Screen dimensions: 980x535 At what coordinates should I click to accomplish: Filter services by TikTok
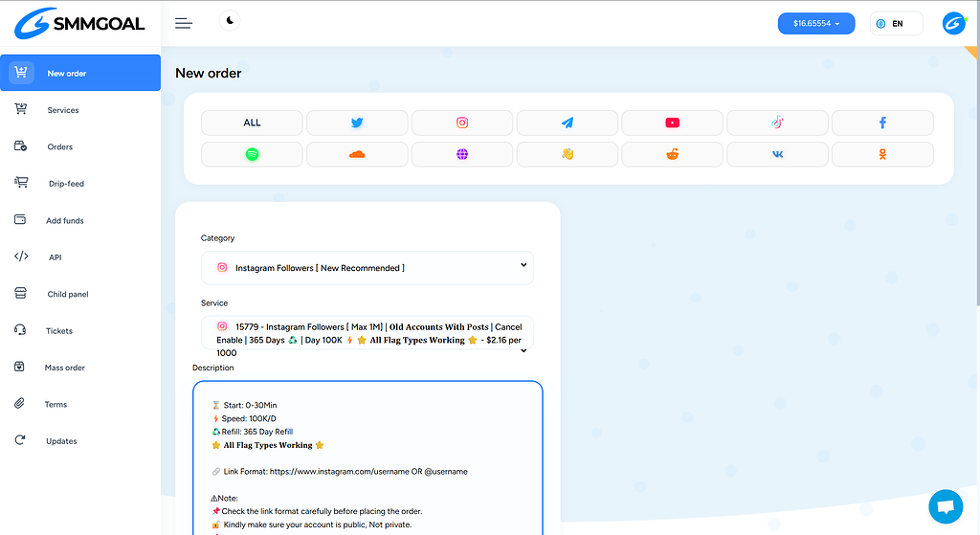click(777, 123)
